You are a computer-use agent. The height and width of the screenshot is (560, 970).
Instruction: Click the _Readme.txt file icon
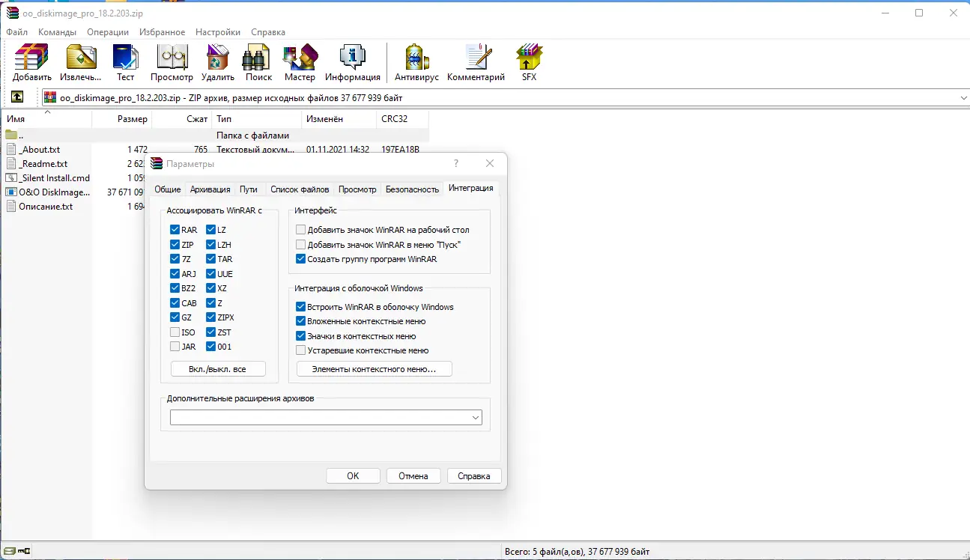(11, 164)
